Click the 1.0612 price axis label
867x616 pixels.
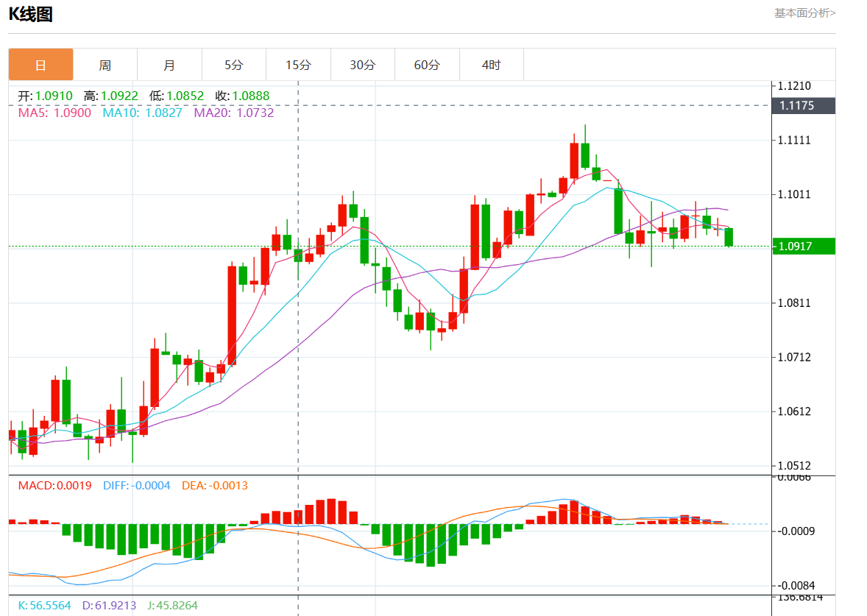(x=794, y=411)
